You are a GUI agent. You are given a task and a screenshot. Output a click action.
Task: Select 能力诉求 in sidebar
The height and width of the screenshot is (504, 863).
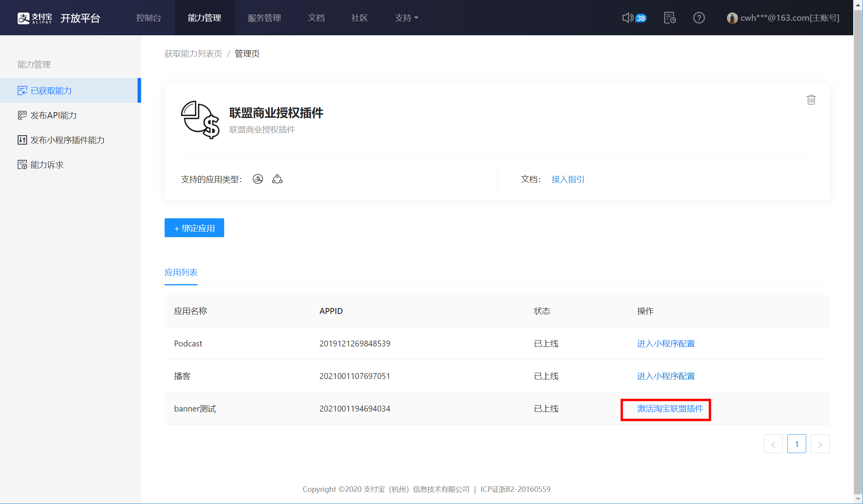tap(71, 165)
